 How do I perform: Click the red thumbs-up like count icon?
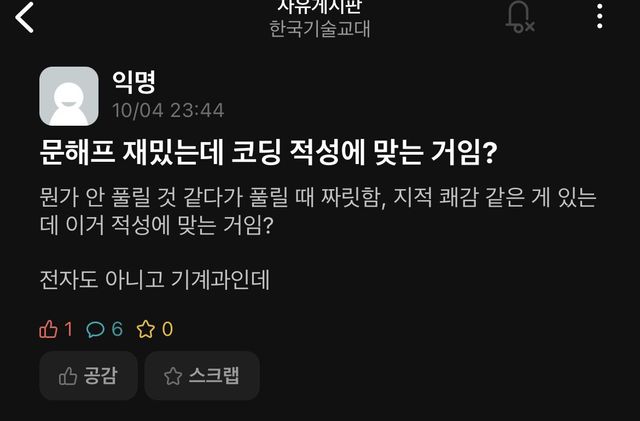[x=48, y=329]
